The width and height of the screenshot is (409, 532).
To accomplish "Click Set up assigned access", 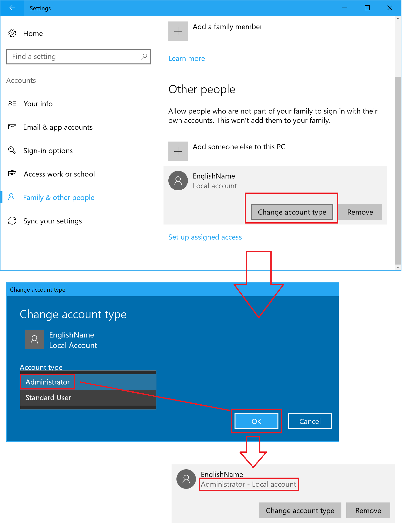I will 205,237.
